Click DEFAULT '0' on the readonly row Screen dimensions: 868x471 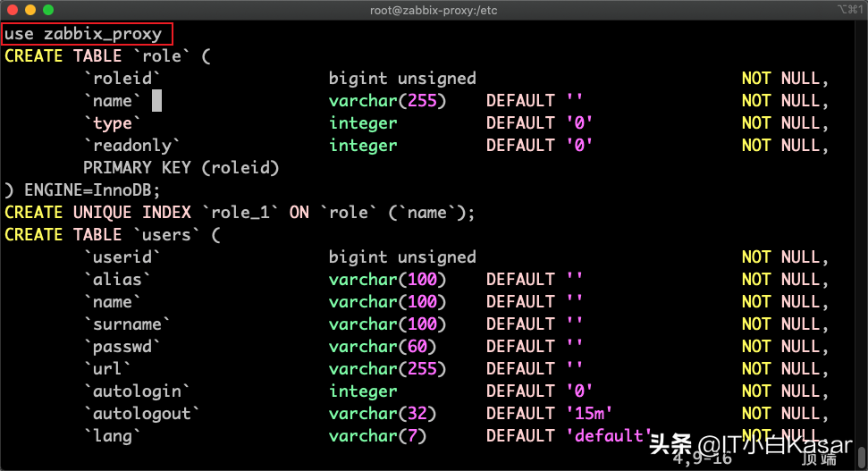point(540,146)
